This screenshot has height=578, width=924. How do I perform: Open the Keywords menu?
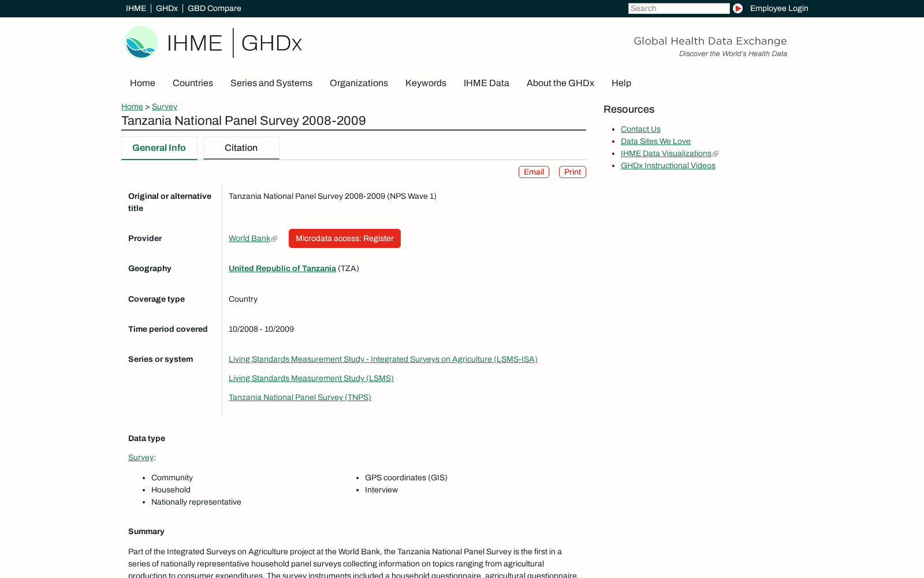[x=426, y=83]
